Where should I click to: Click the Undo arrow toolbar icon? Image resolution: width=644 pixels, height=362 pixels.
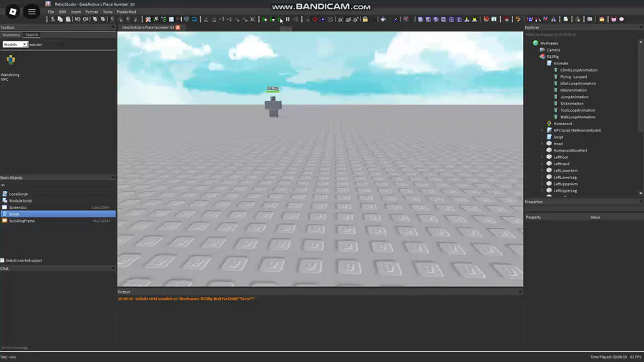point(77,19)
